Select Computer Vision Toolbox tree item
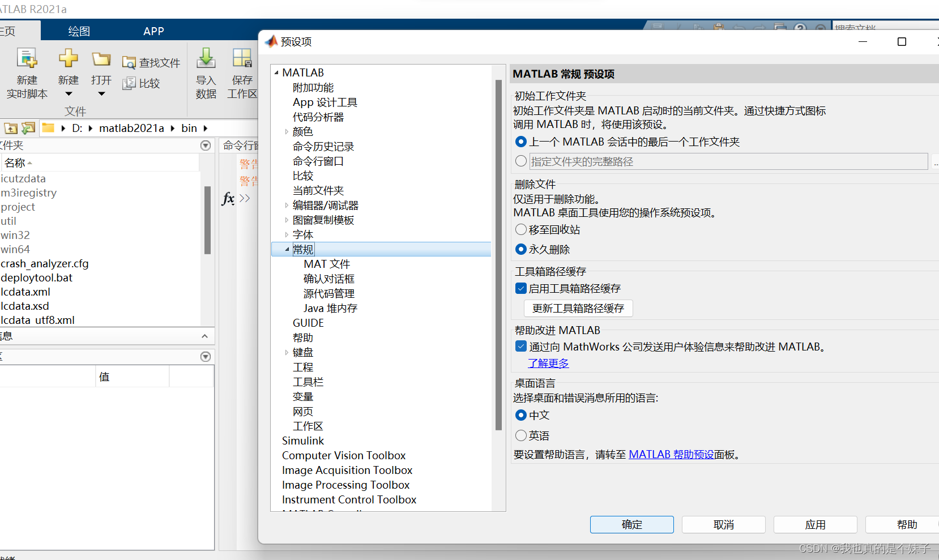Viewport: 939px width, 560px height. click(344, 456)
